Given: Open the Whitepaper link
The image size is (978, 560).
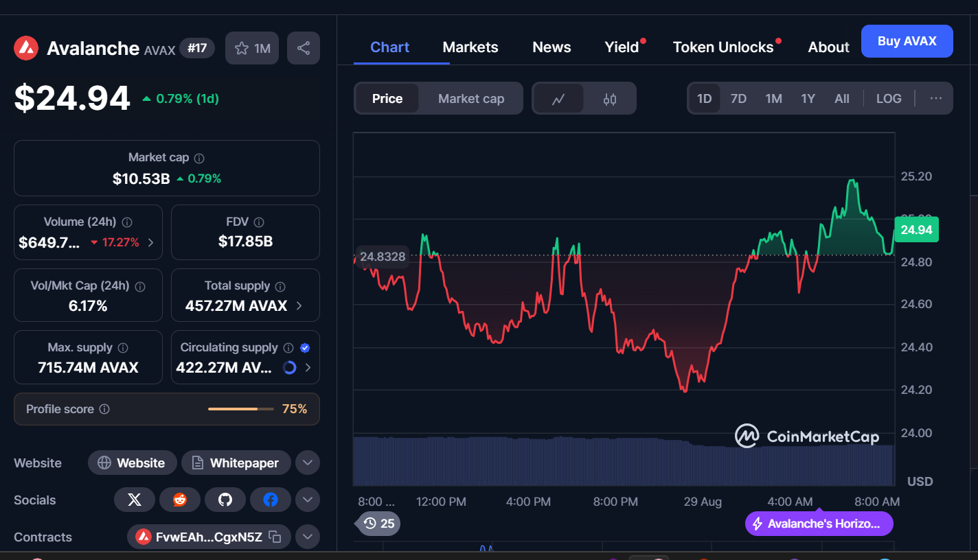Looking at the screenshot, I should coord(236,463).
